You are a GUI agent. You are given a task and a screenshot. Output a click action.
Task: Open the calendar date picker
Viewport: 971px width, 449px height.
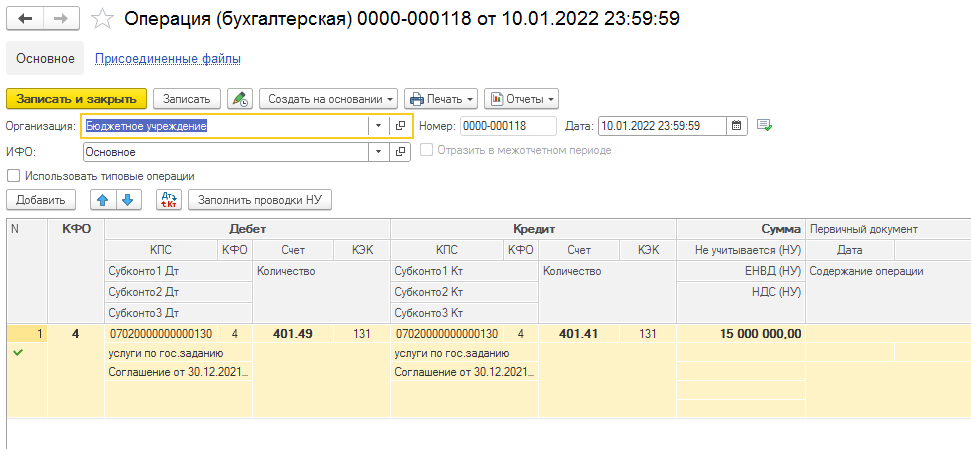pyautogui.click(x=737, y=126)
